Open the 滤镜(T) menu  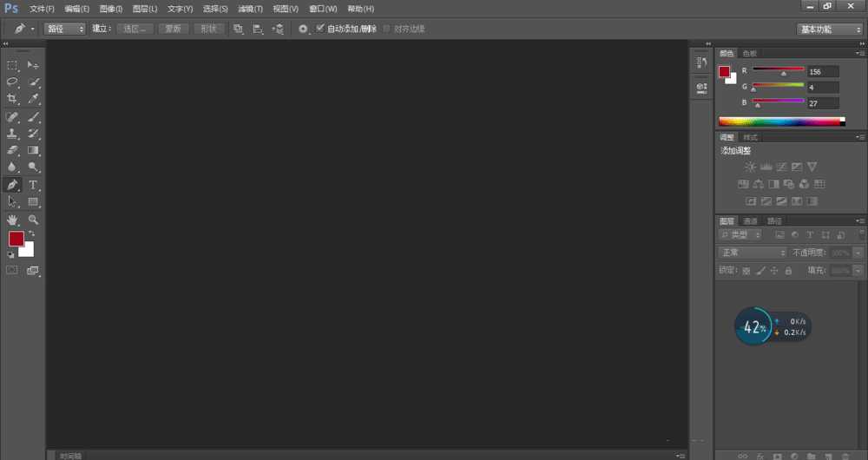pos(251,9)
